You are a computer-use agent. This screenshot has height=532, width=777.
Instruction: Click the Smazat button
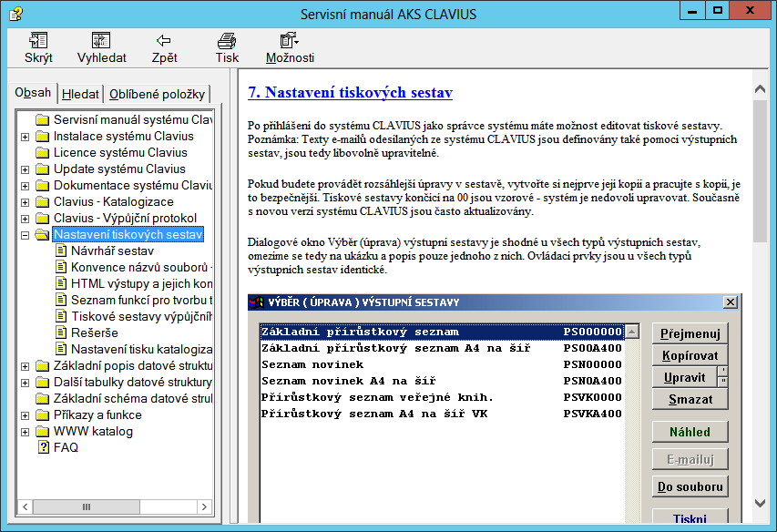click(690, 399)
